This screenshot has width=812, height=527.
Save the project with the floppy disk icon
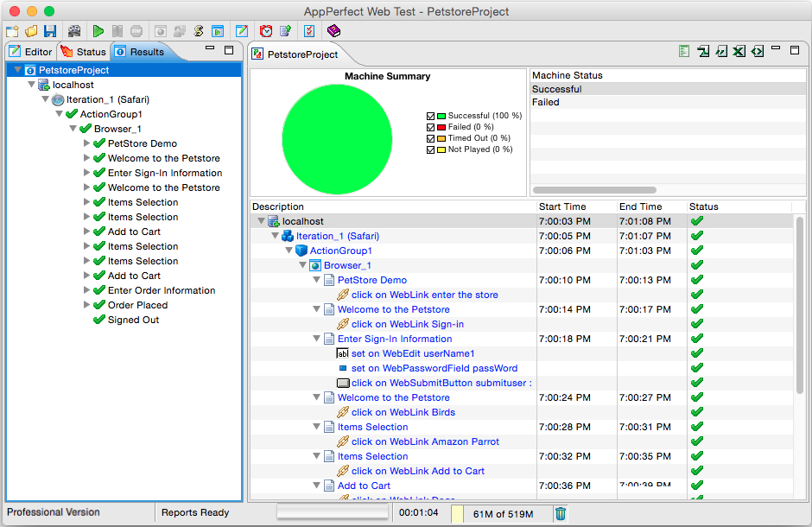click(50, 31)
